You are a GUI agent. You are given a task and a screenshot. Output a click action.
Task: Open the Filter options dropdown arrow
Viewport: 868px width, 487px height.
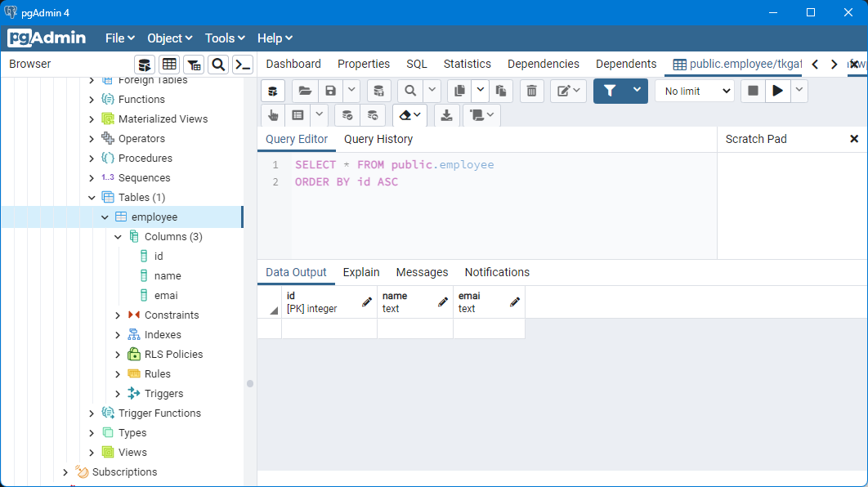(637, 91)
